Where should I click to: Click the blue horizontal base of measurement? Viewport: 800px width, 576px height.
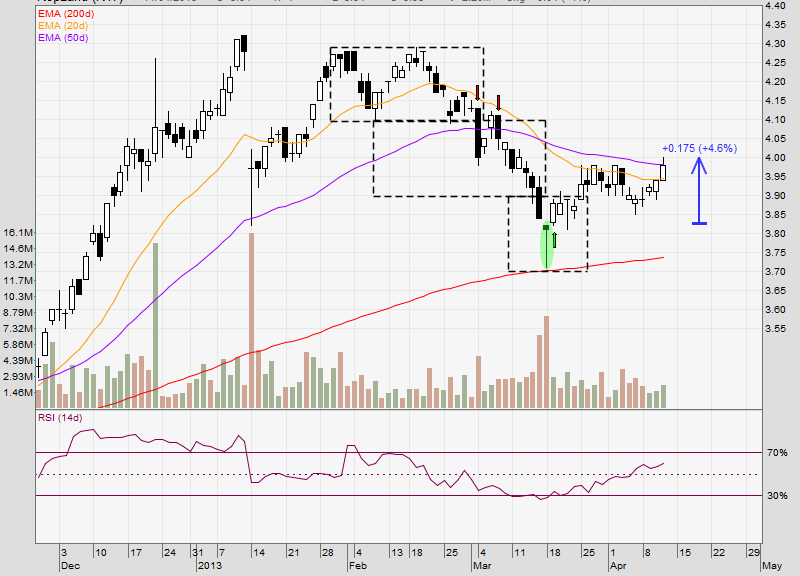tap(700, 223)
